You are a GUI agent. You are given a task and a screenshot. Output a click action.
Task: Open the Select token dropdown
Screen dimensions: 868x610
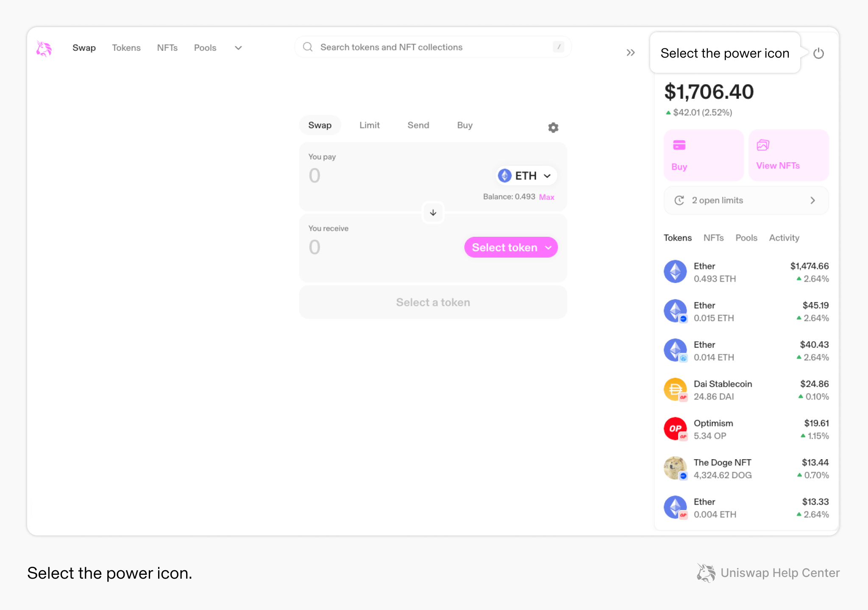[x=511, y=247]
